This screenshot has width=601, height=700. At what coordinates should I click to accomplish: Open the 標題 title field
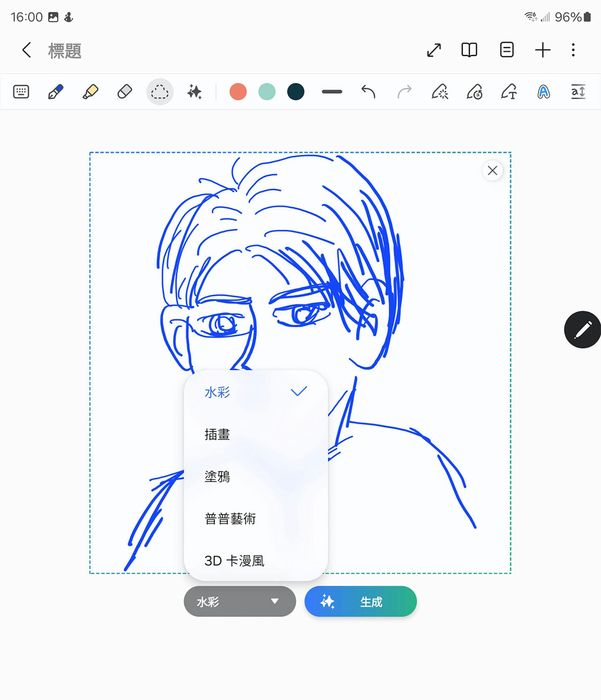pos(65,51)
